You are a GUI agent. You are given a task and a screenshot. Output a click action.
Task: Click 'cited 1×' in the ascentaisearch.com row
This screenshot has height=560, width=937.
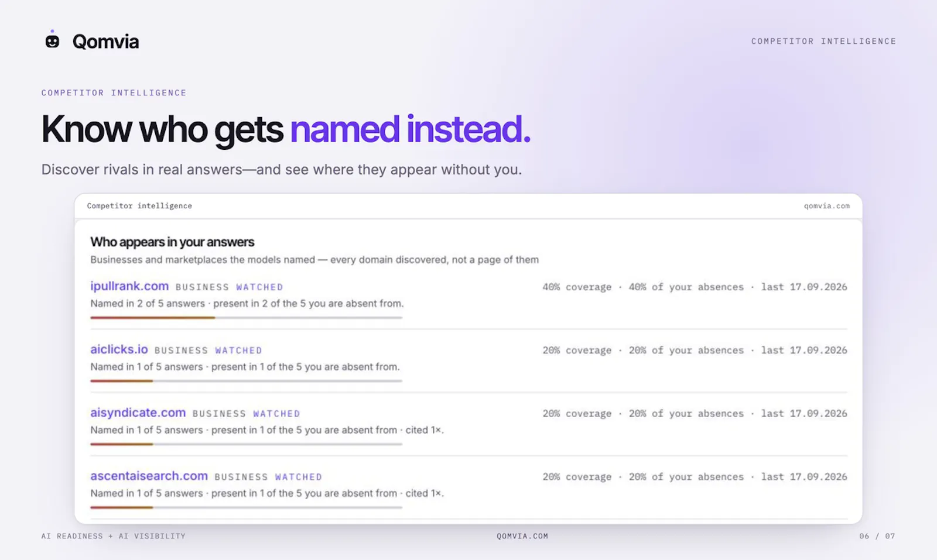pyautogui.click(x=425, y=493)
